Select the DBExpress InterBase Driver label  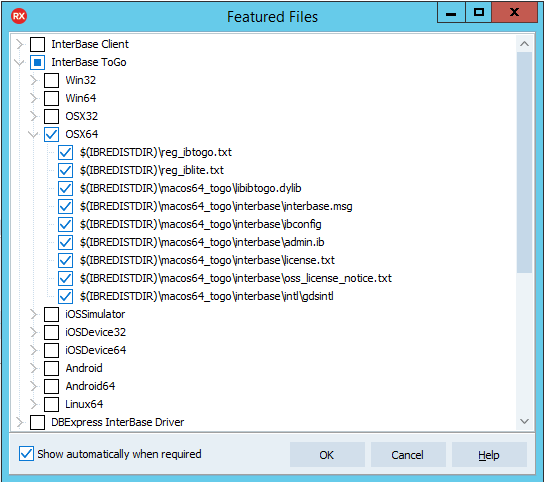tap(118, 422)
